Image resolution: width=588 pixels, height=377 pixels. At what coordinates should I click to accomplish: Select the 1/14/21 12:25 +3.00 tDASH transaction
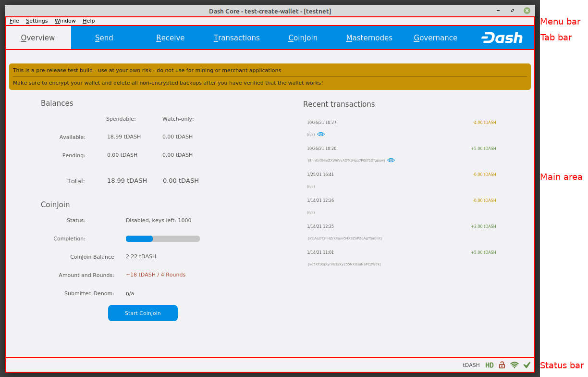coord(401,231)
